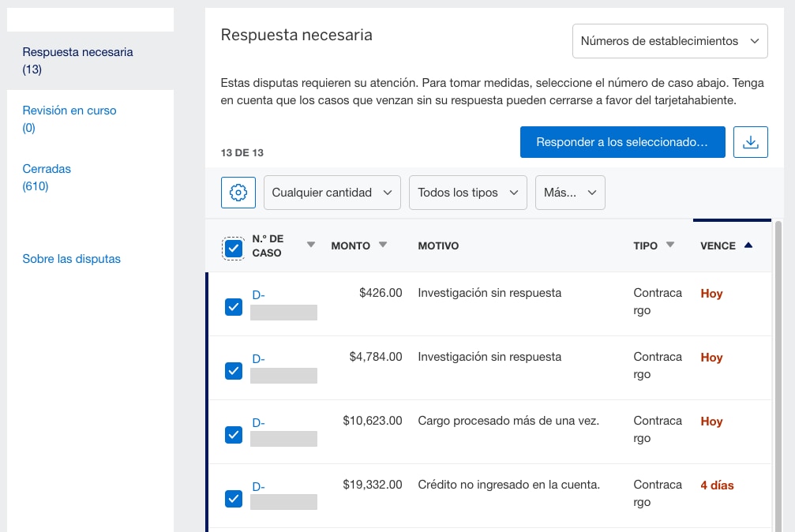
Task: Click the download disputes icon
Action: pyautogui.click(x=750, y=141)
